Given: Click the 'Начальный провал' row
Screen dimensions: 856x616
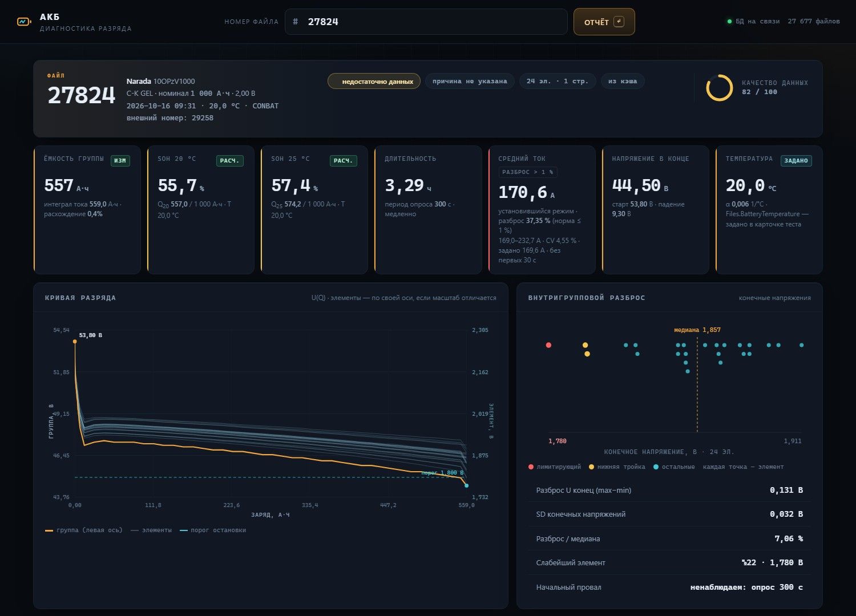Looking at the screenshot, I should coord(669,587).
